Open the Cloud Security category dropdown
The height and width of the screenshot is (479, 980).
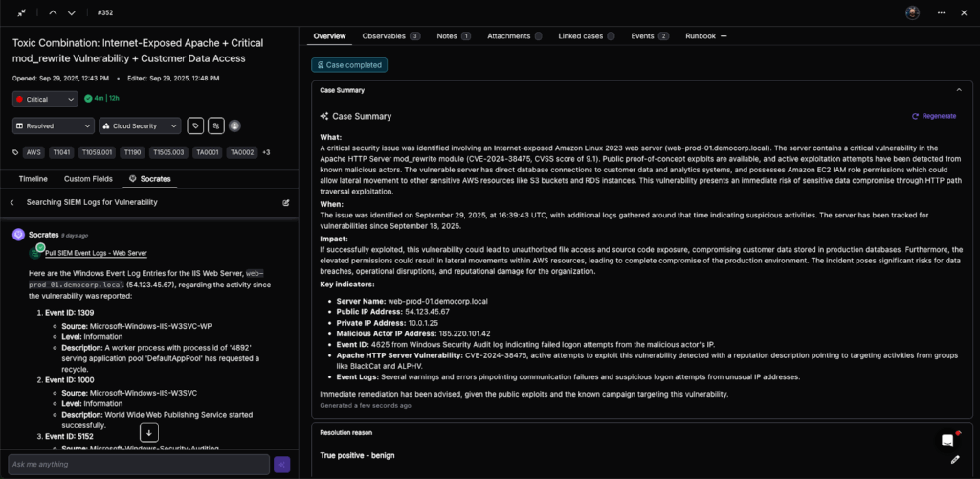(x=139, y=125)
